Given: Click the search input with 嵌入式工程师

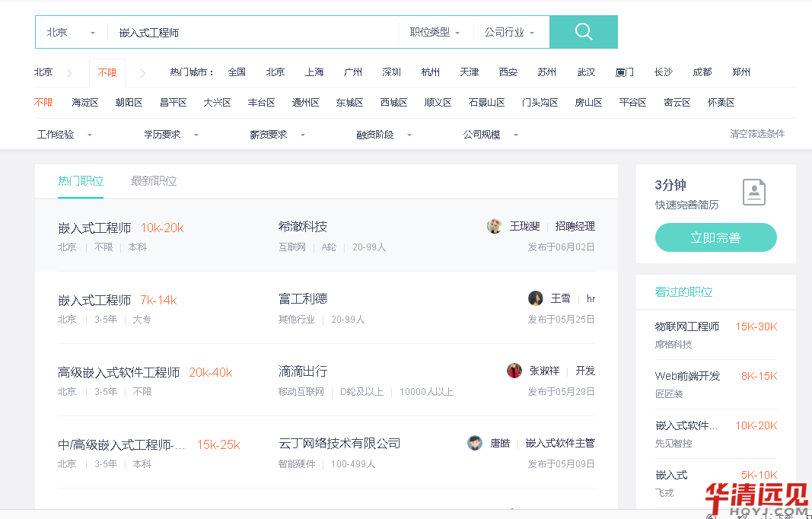Looking at the screenshot, I should coord(251,33).
